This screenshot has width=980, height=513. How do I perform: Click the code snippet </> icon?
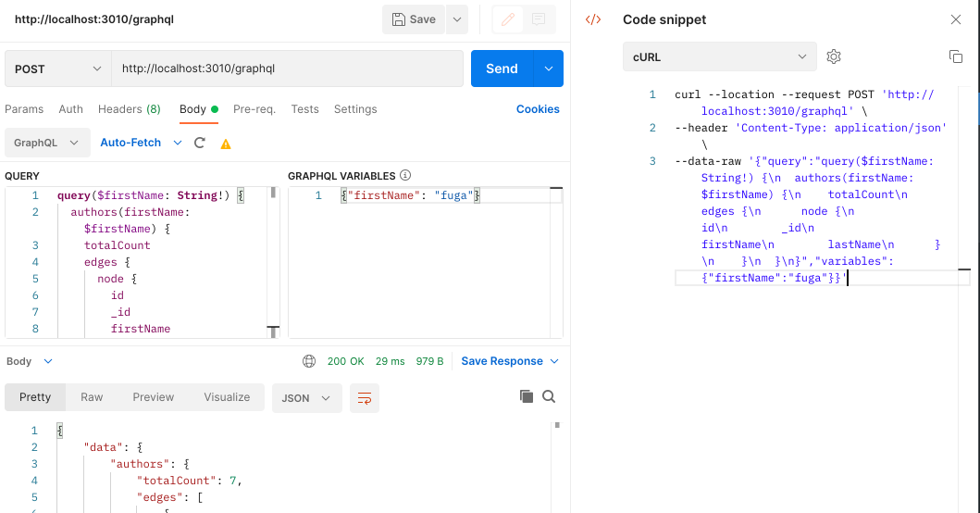(593, 19)
